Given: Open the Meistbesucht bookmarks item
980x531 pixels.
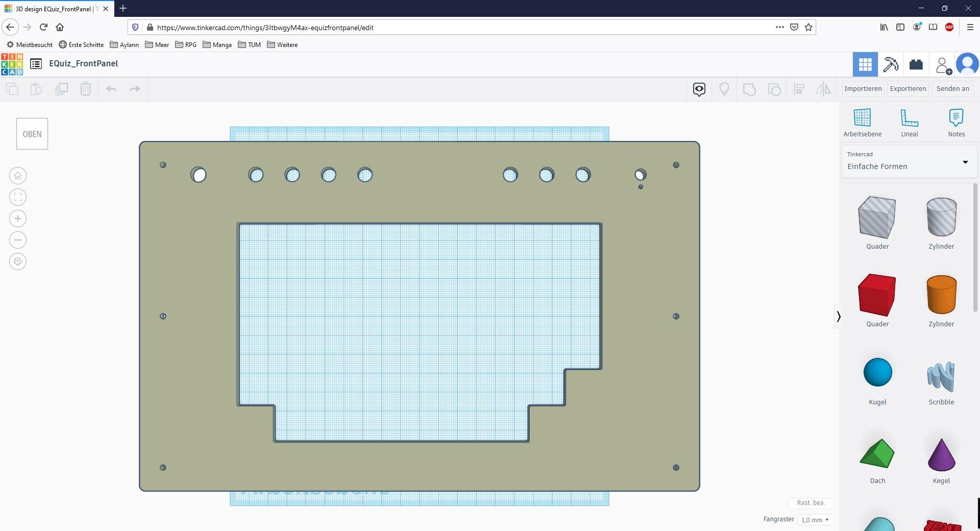Looking at the screenshot, I should pos(30,45).
